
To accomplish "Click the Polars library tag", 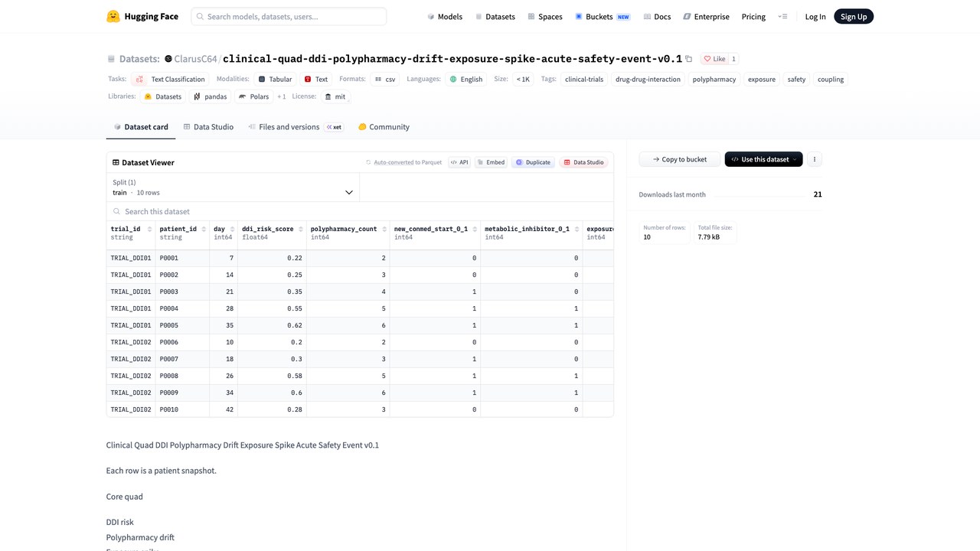I will (253, 96).
